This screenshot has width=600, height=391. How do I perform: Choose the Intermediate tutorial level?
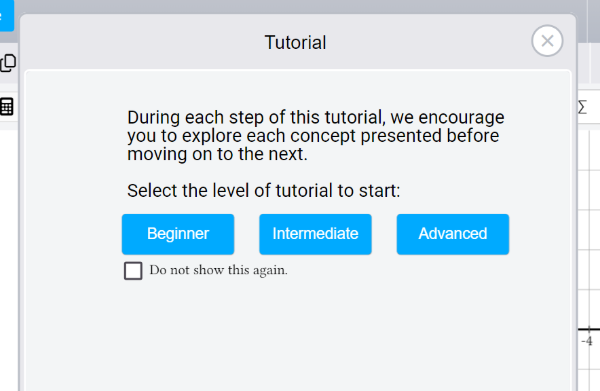point(315,234)
